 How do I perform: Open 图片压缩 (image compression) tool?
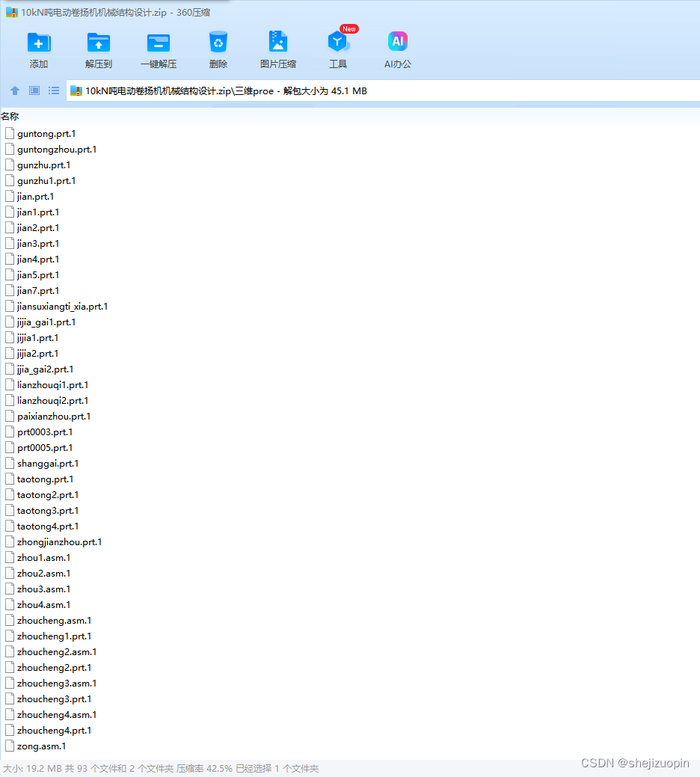(278, 42)
